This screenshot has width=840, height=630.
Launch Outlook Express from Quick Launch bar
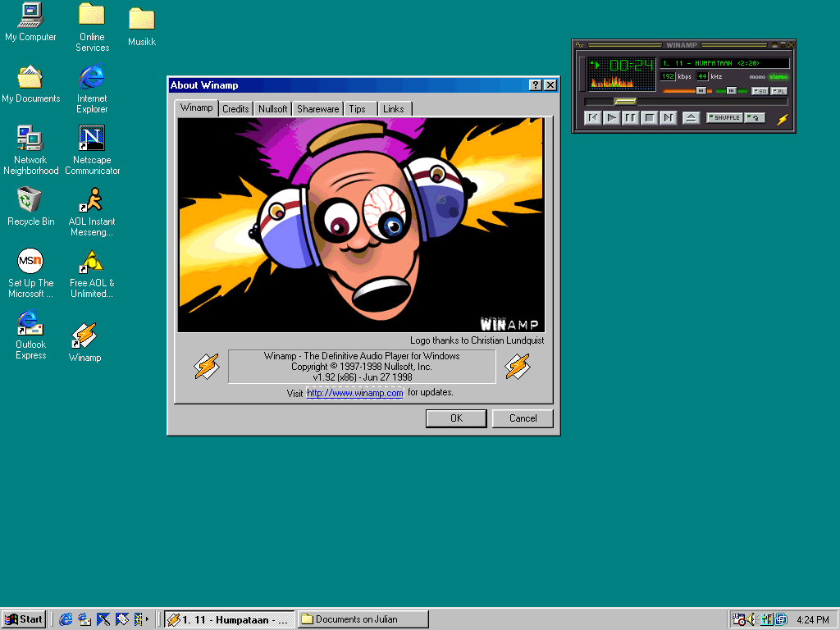[x=84, y=619]
